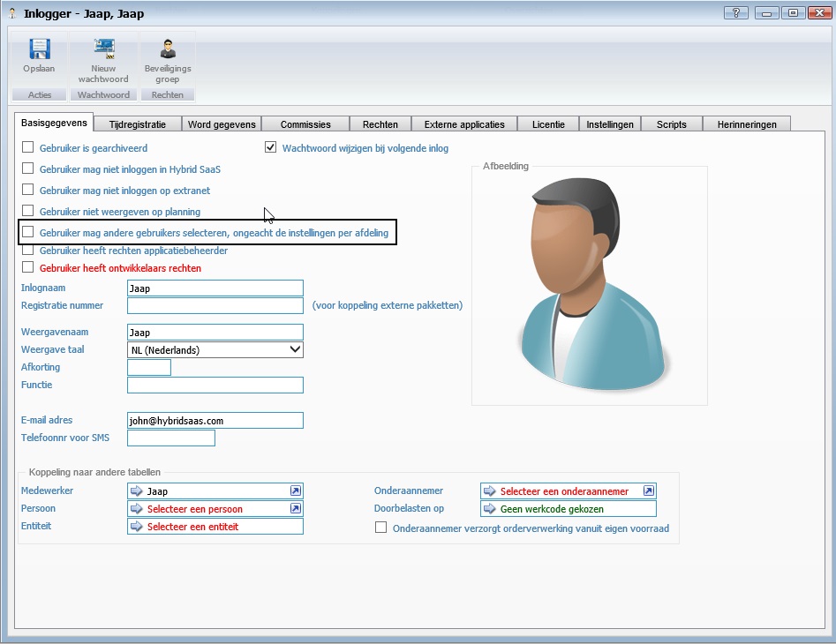Viewport: 836px width, 644px height.
Task: Click the 'Geen werkcode gekozen' link
Action: tap(551, 509)
